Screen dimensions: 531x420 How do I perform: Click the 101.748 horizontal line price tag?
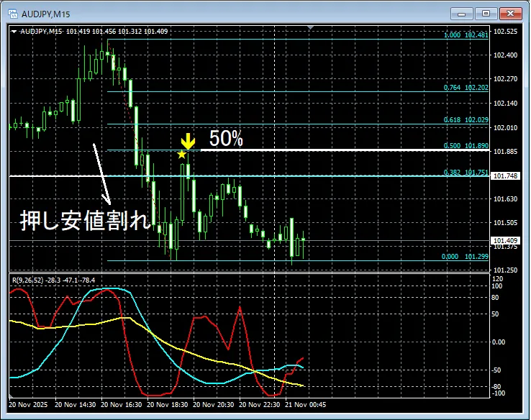coord(505,176)
